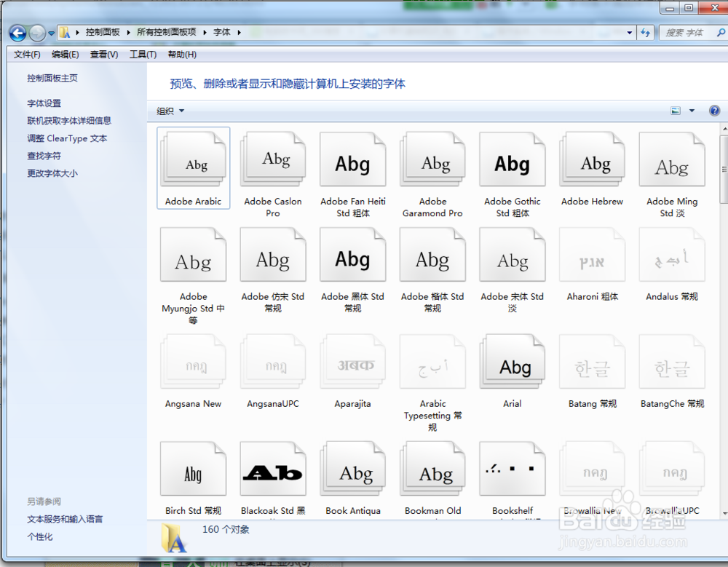Expand the view options dropdown arrow
This screenshot has height=567, width=728.
pos(691,110)
